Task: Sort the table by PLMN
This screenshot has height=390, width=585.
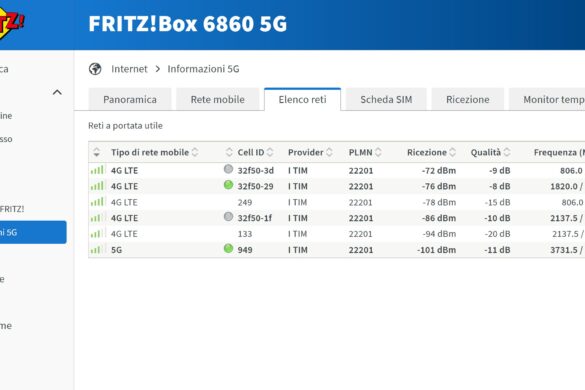Action: (x=365, y=152)
